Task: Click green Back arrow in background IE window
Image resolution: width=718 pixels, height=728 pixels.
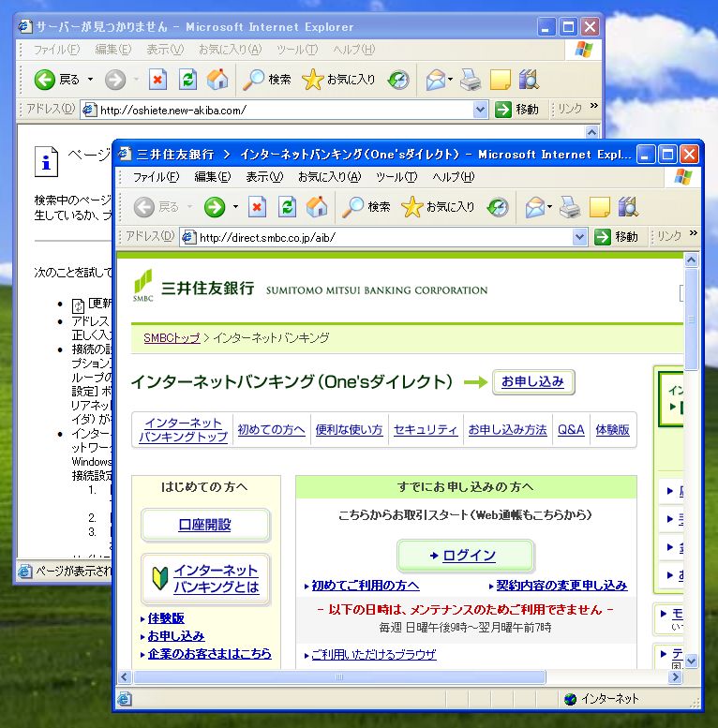Action: [45, 80]
